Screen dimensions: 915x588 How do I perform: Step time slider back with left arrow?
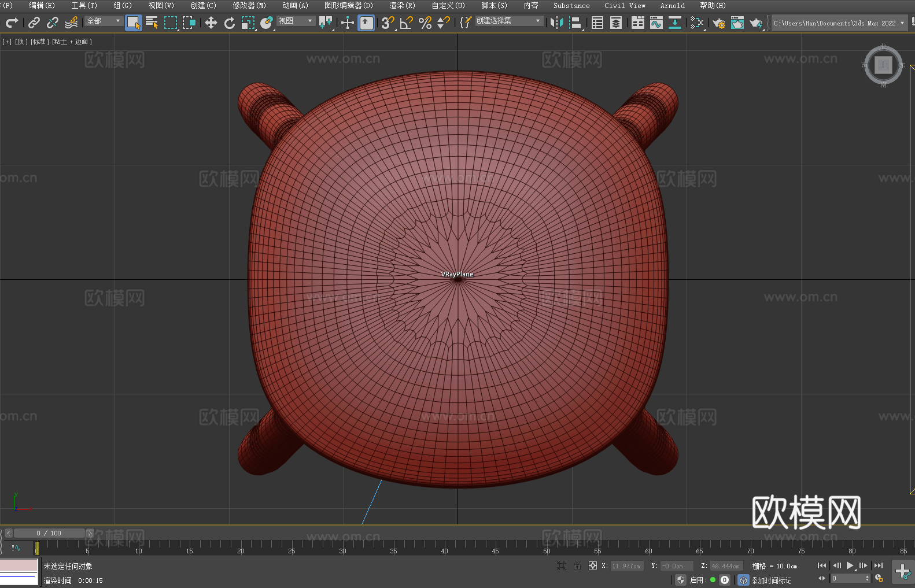[9, 533]
